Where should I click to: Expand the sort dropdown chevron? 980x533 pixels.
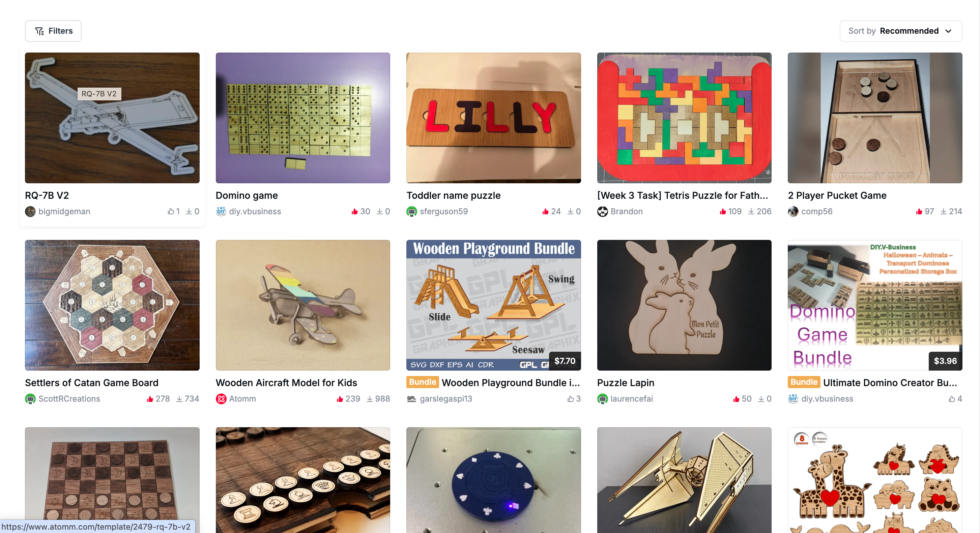pos(948,31)
